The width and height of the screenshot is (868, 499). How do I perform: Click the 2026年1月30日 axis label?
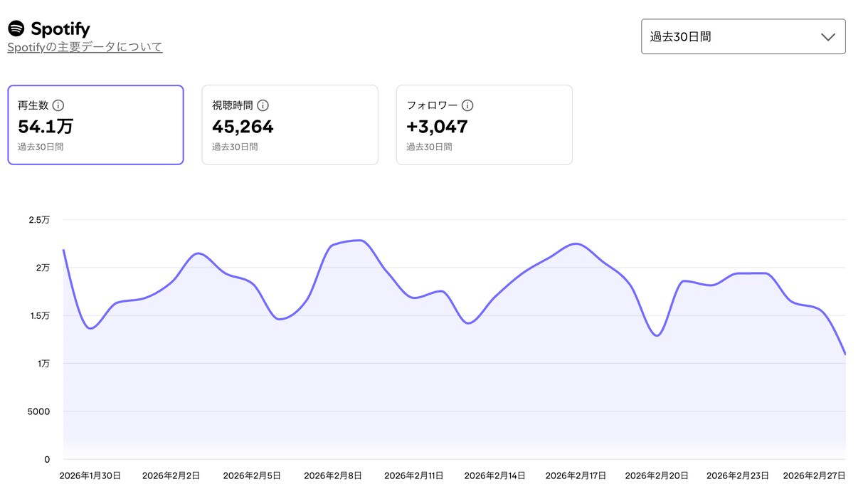point(90,476)
